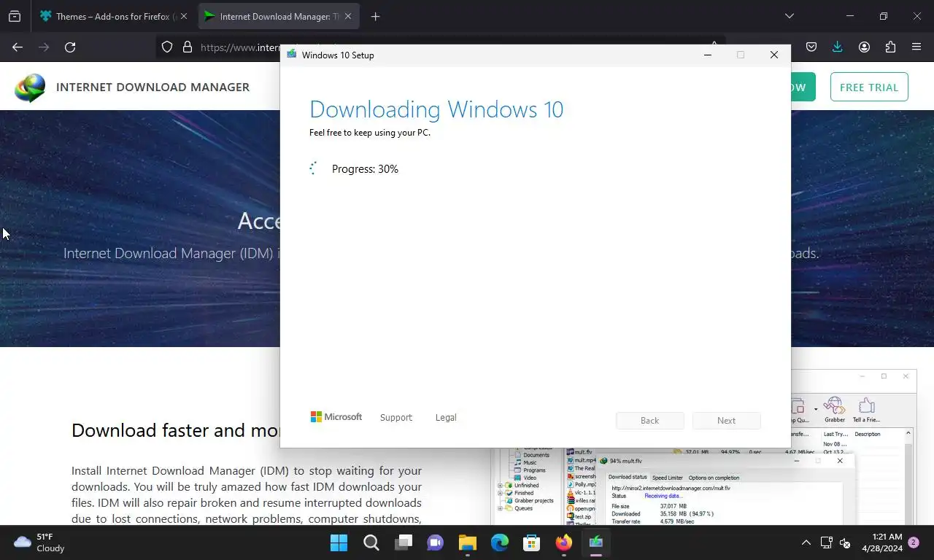
Task: Minimize the Windows 10 Setup window
Action: (707, 55)
